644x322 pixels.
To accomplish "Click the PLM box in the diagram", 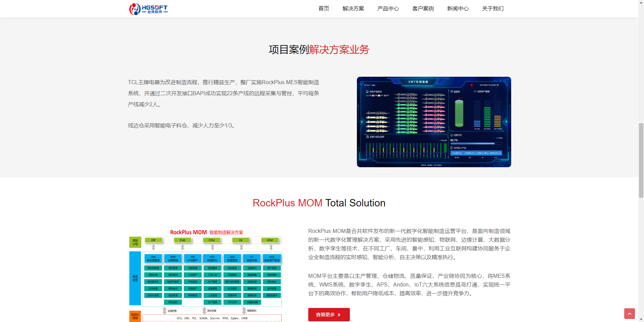I will [x=182, y=240].
